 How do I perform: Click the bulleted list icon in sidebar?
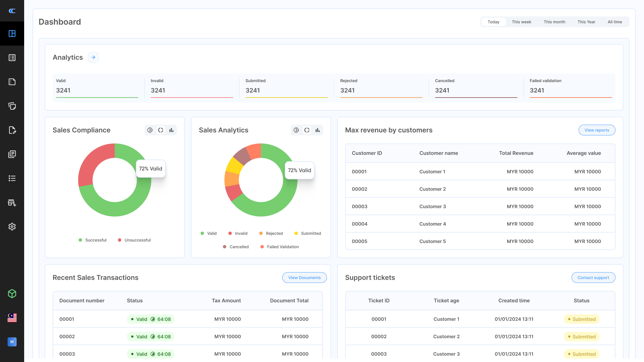coord(12,178)
